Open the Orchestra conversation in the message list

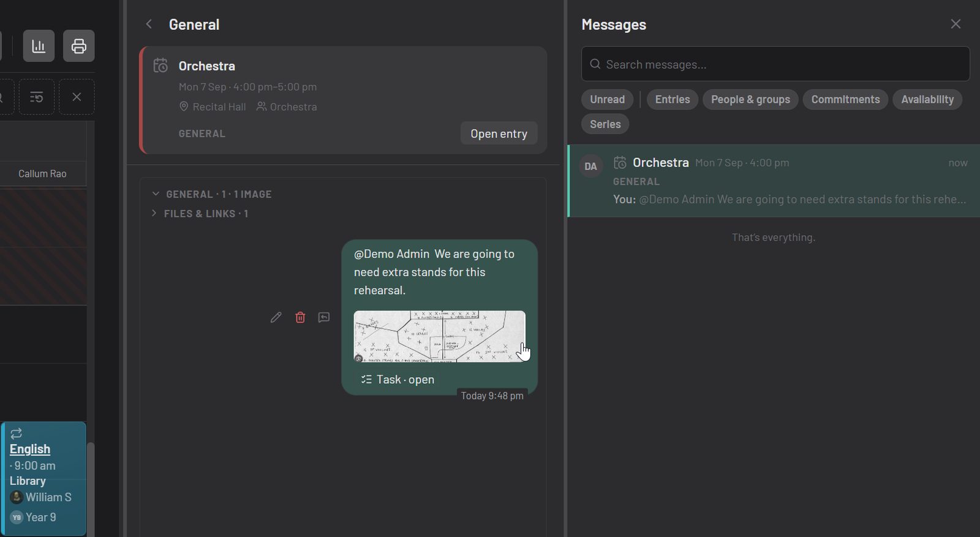click(774, 181)
